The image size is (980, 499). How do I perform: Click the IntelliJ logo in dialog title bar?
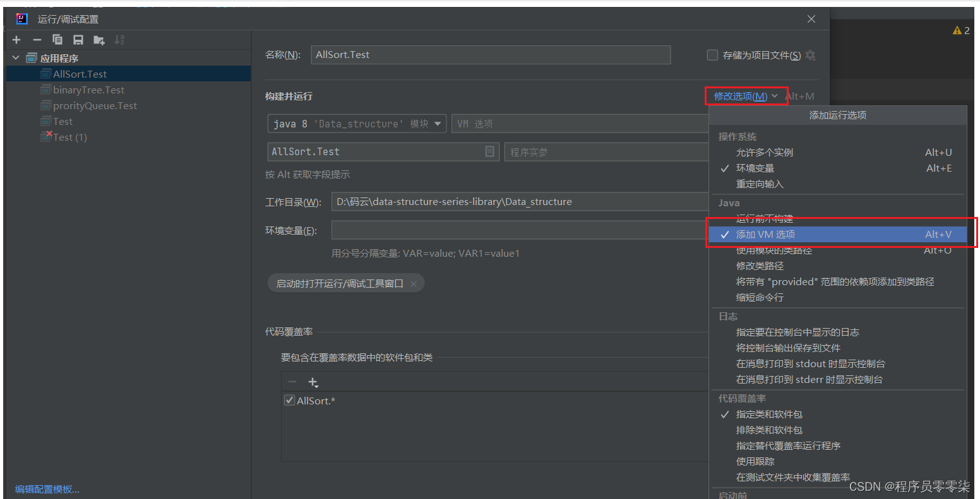click(x=22, y=19)
